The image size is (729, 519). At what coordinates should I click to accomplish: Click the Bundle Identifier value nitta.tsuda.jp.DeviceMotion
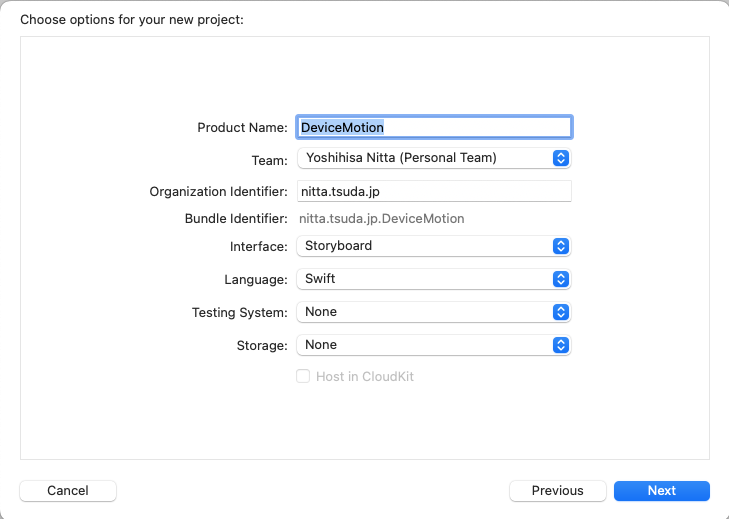pos(381,219)
